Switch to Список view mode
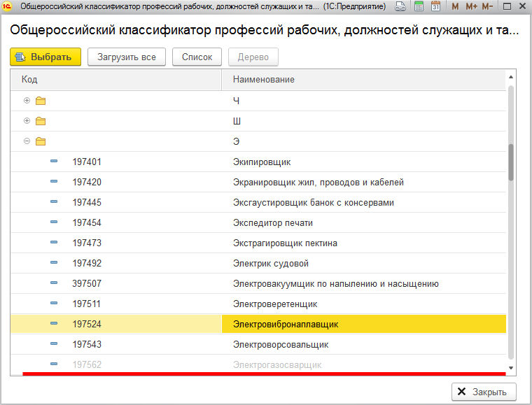This screenshot has width=532, height=405. pos(197,57)
